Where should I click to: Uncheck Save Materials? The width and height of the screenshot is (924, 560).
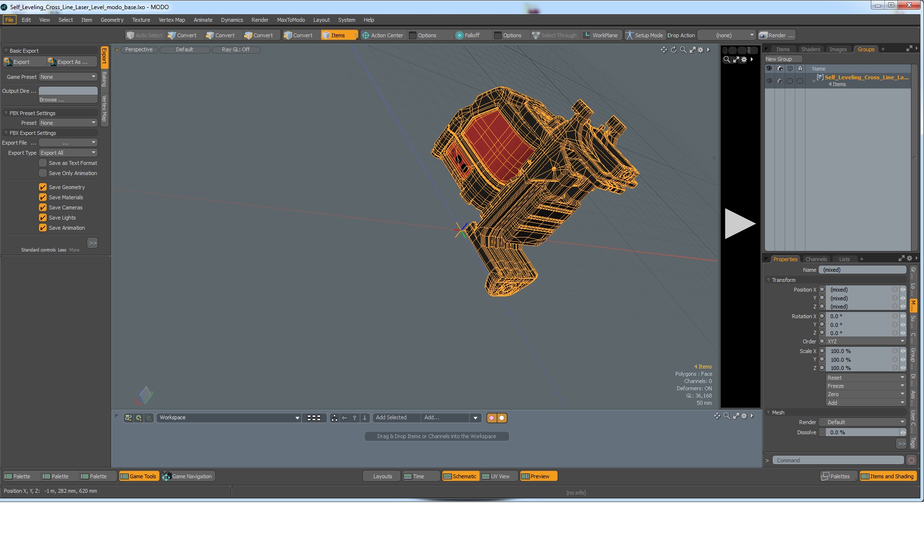click(x=43, y=197)
